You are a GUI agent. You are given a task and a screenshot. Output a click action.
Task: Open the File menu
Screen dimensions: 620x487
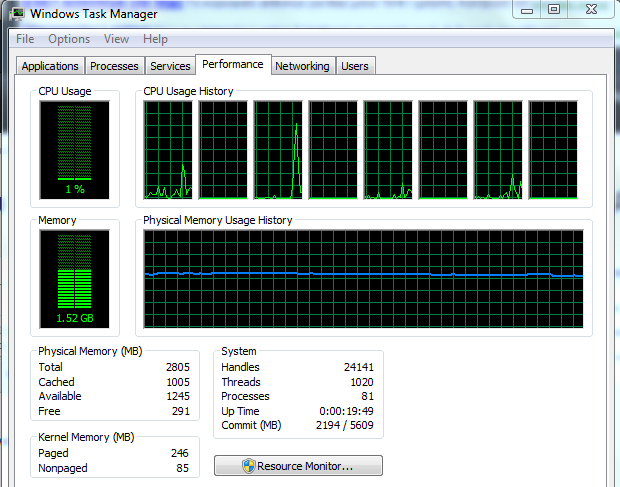pos(25,39)
